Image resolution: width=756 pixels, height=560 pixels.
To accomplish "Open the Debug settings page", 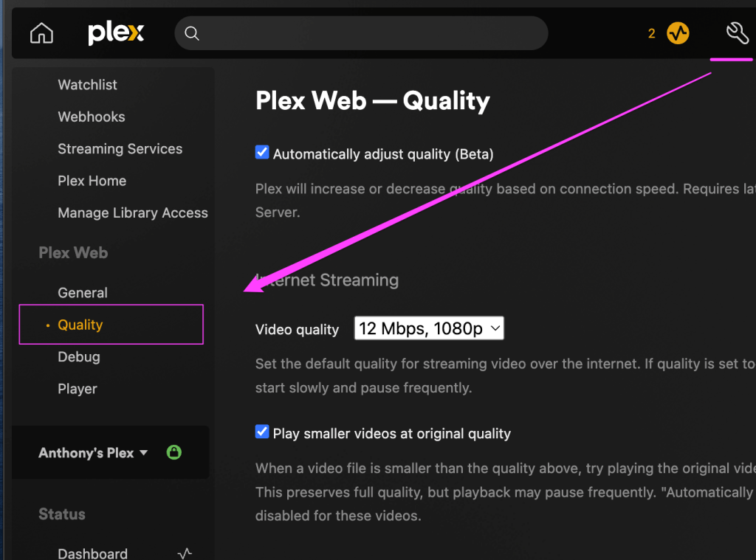I will (x=79, y=357).
